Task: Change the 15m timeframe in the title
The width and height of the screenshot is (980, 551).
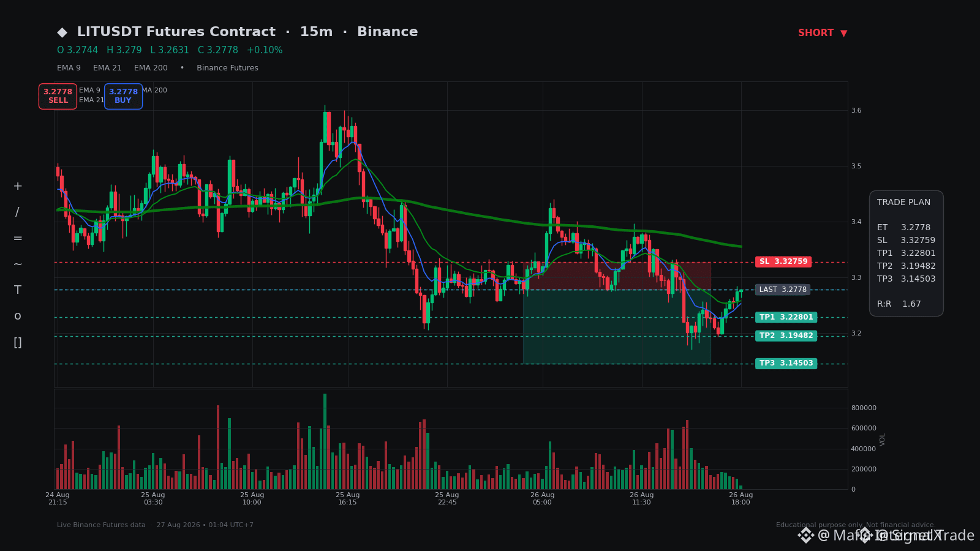Action: tap(316, 32)
